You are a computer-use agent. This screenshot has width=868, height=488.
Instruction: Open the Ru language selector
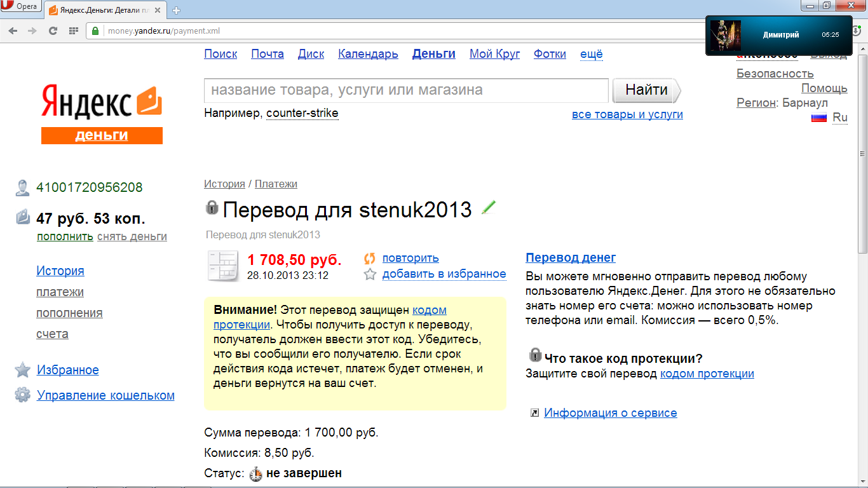(x=840, y=118)
